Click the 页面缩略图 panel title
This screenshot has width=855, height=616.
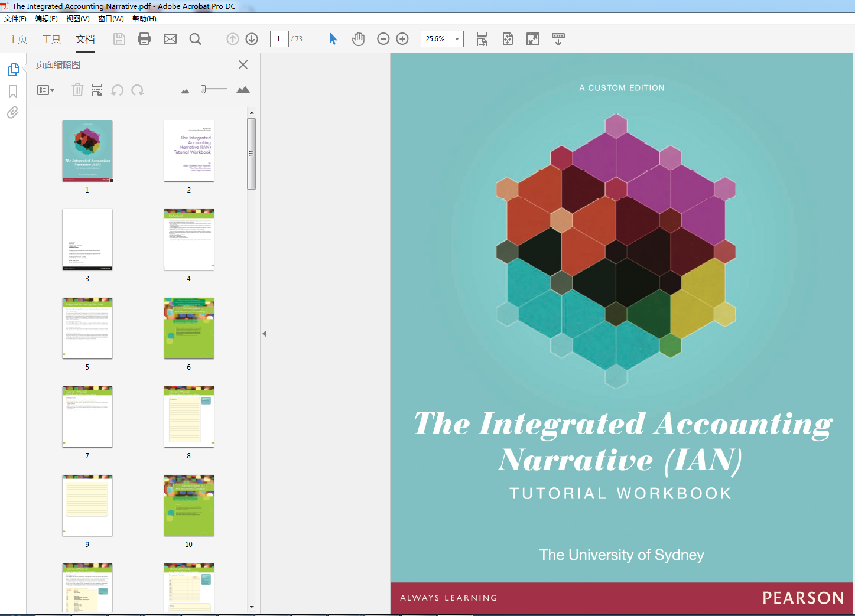click(58, 65)
